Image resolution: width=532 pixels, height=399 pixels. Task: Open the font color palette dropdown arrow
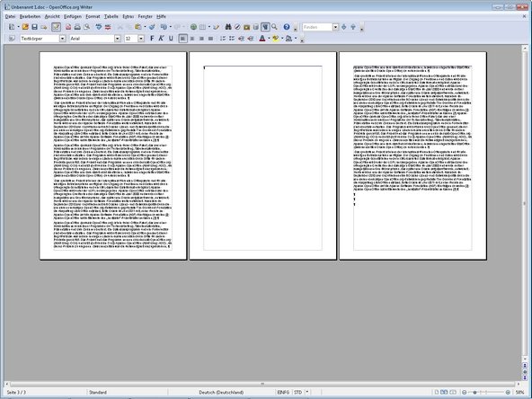point(269,39)
